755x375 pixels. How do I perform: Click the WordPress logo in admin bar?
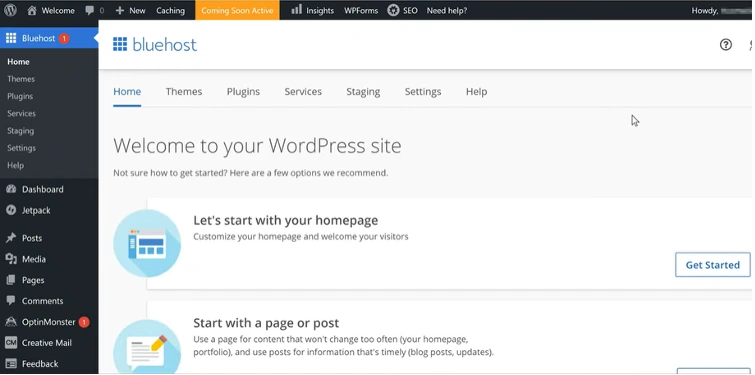(10, 10)
